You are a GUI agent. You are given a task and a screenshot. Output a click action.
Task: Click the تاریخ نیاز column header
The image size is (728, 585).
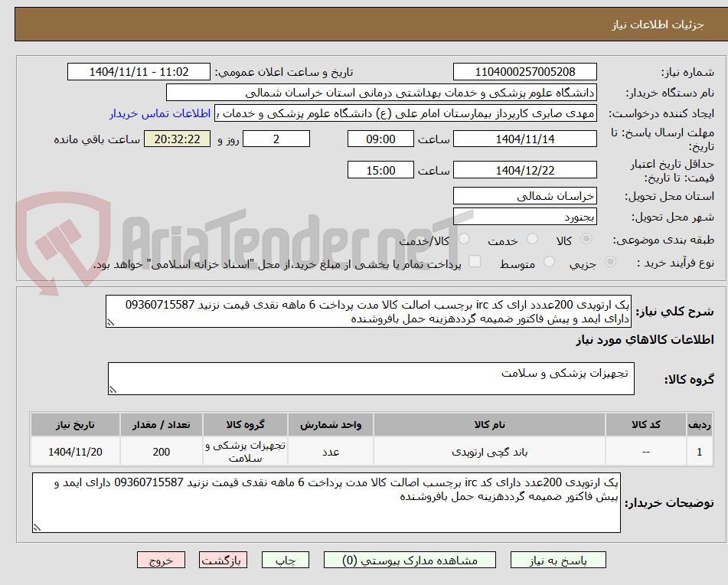(75, 425)
